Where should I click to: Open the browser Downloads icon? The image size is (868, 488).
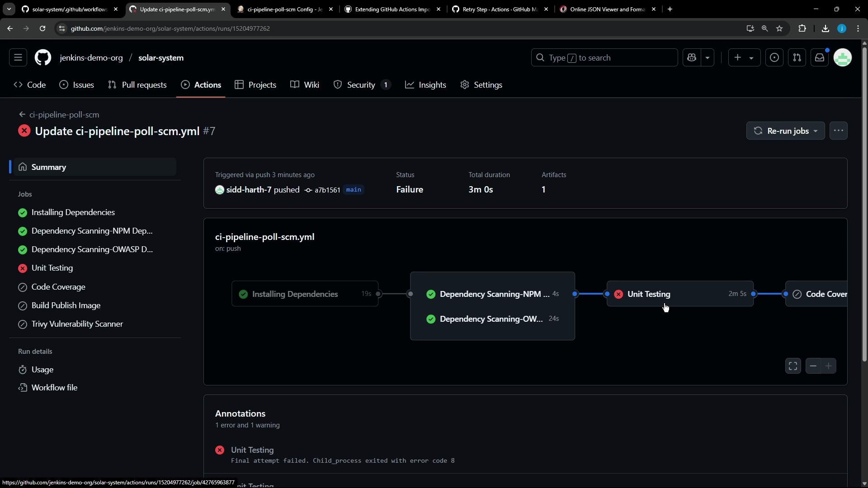826,28
